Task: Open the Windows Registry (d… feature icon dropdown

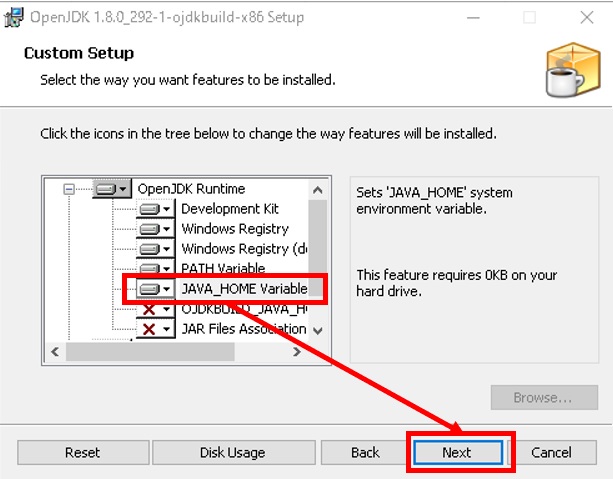Action: click(155, 249)
